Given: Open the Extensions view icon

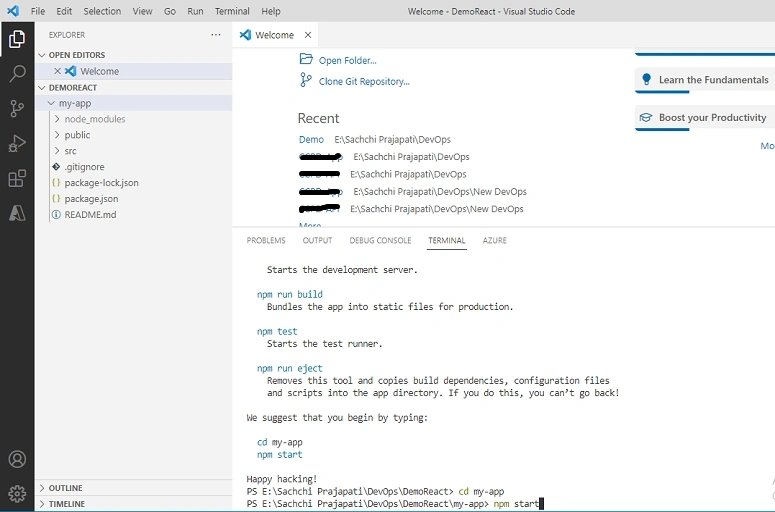Looking at the screenshot, I should point(17,178).
